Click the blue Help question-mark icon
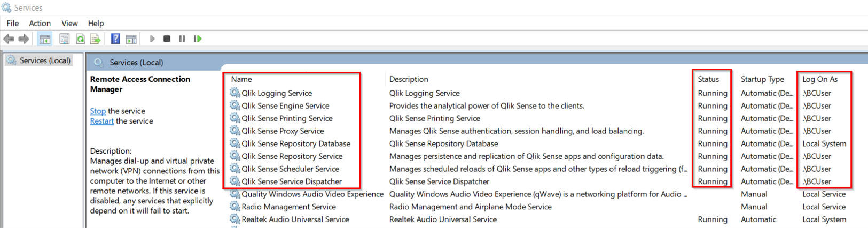The width and height of the screenshot is (868, 228). pos(115,39)
